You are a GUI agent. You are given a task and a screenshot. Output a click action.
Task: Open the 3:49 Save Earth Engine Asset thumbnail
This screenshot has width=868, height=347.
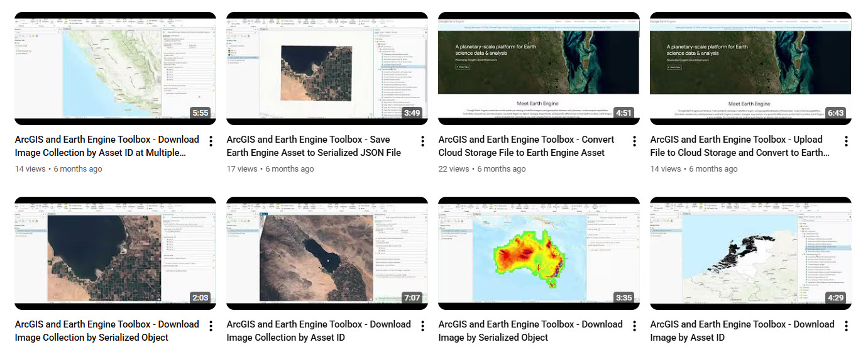click(x=327, y=69)
